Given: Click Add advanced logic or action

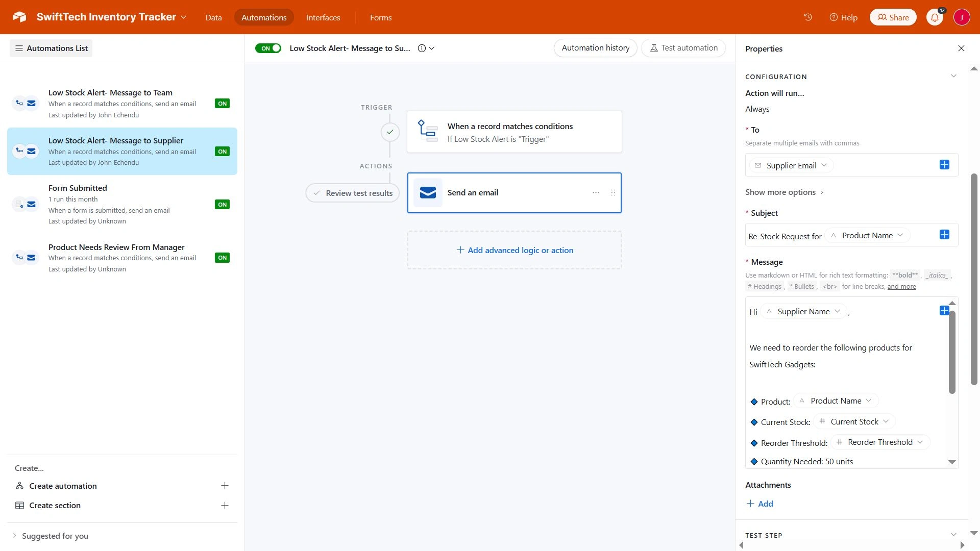Looking at the screenshot, I should point(514,251).
